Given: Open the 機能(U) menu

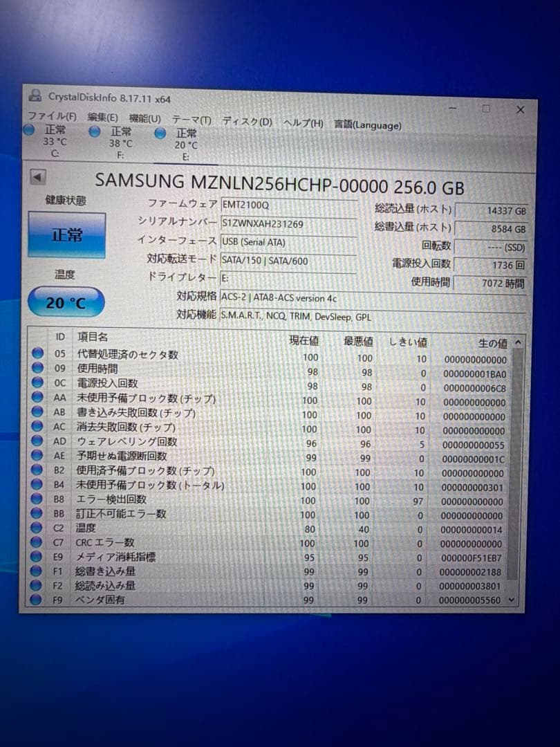Looking at the screenshot, I should click(144, 119).
